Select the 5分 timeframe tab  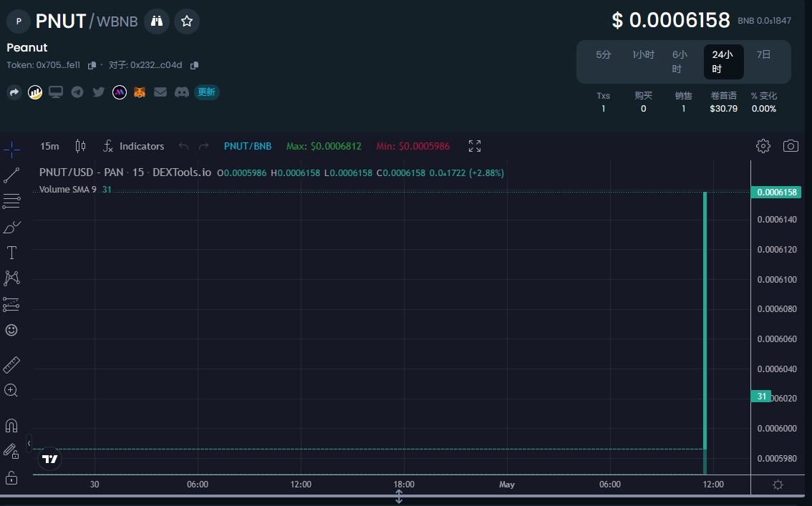click(x=604, y=55)
